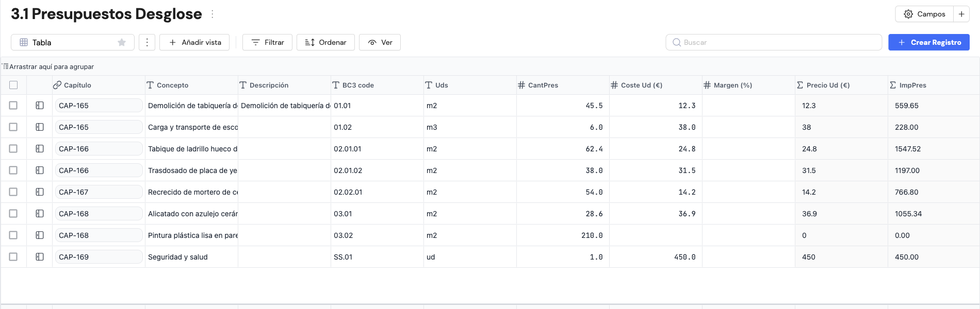
Task: Open record detail icon for Recrecido de mortero row
Action: (x=40, y=192)
